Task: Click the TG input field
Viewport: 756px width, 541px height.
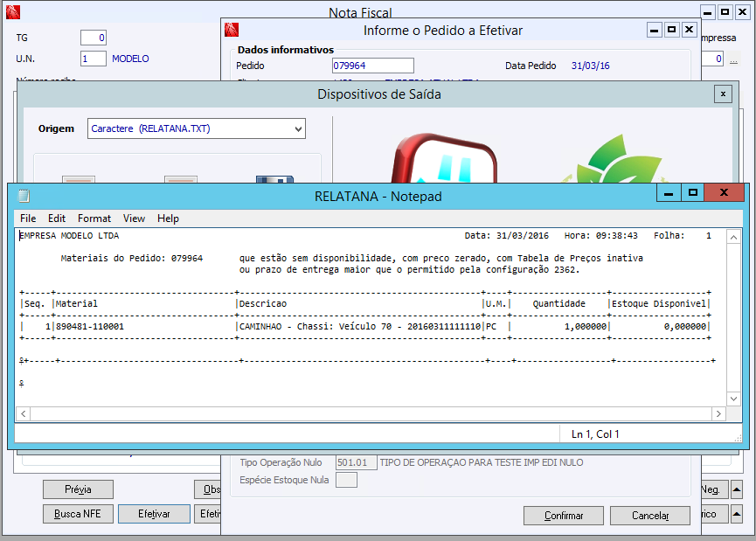Action: click(94, 38)
